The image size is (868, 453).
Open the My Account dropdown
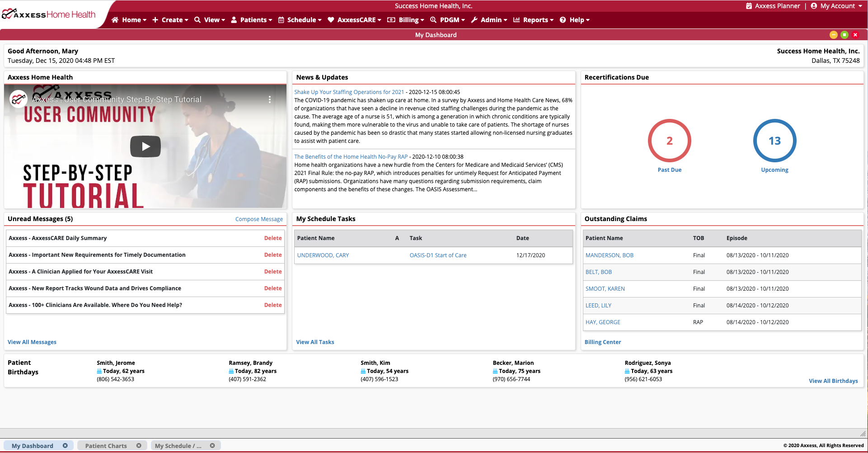tap(837, 6)
